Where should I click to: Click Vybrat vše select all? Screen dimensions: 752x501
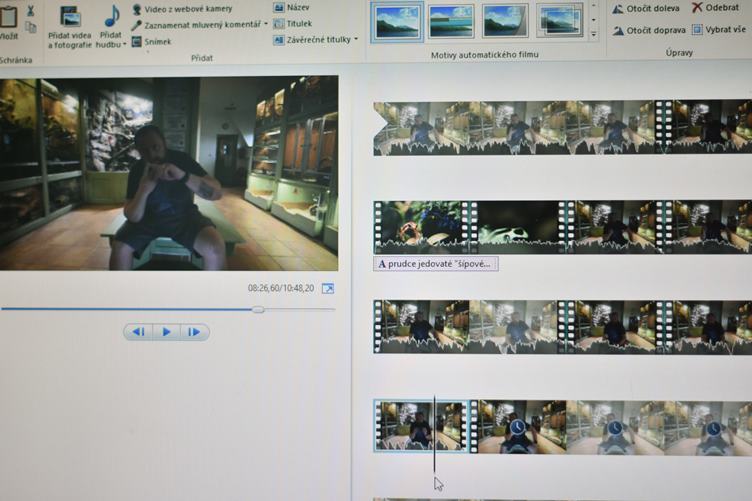coord(719,30)
